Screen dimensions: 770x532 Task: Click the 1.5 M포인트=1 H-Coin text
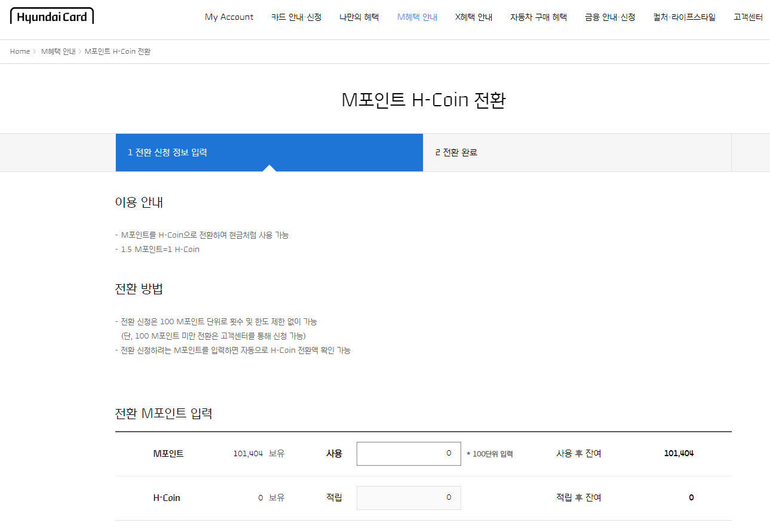pyautogui.click(x=160, y=250)
